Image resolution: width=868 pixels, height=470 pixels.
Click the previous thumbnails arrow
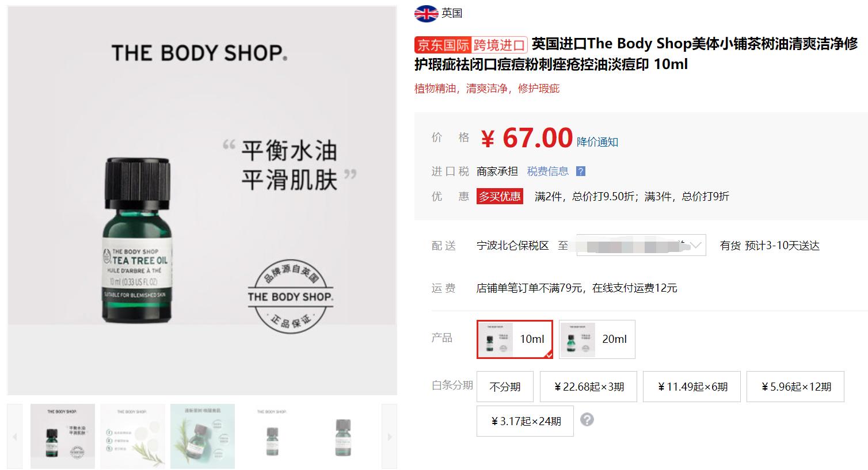point(15,437)
